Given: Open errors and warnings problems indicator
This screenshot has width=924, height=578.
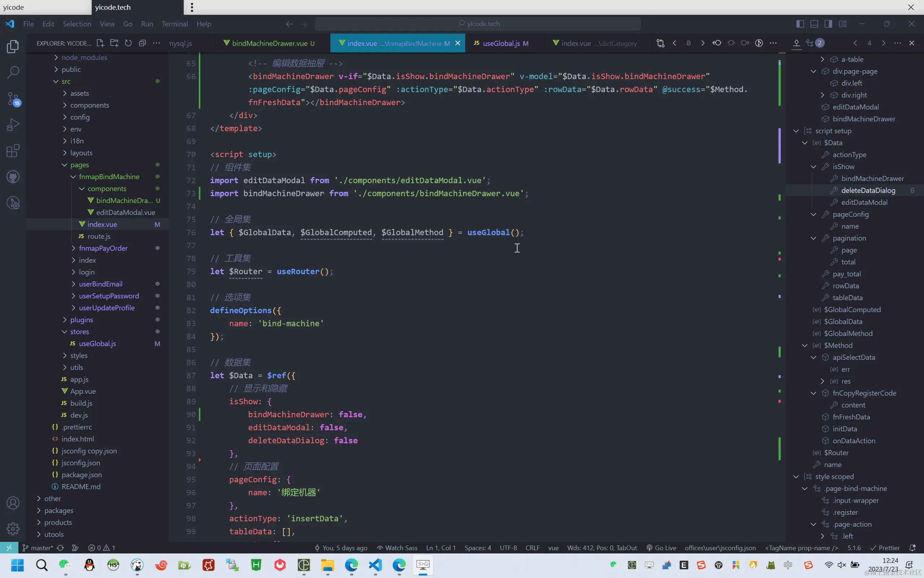Looking at the screenshot, I should [101, 548].
